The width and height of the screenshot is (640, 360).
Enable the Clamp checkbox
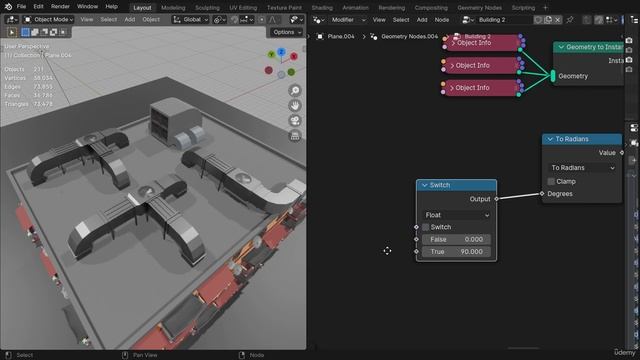click(x=551, y=181)
